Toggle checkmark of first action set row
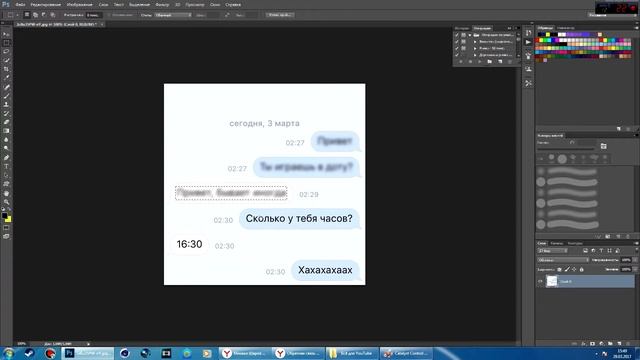640x360 pixels. [457, 35]
